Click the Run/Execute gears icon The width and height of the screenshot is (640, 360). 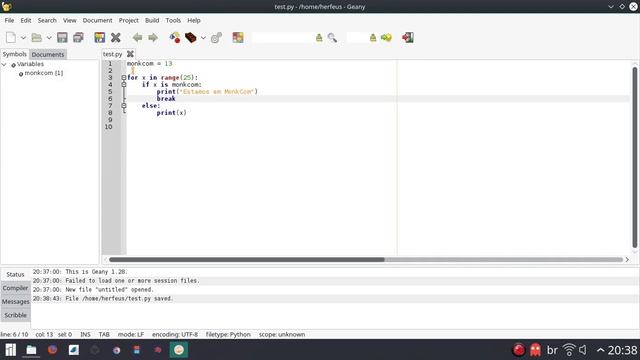pyautogui.click(x=216, y=38)
